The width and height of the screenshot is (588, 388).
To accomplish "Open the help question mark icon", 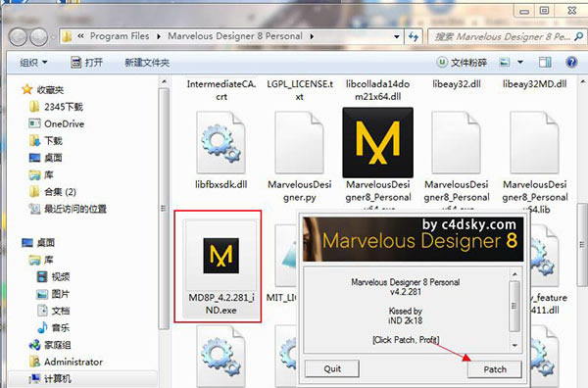I will [x=571, y=62].
